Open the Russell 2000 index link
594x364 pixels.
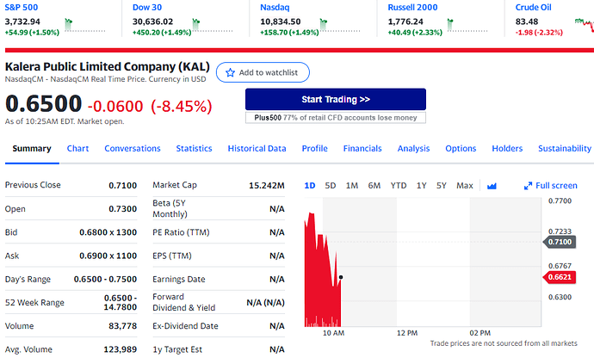coord(412,7)
